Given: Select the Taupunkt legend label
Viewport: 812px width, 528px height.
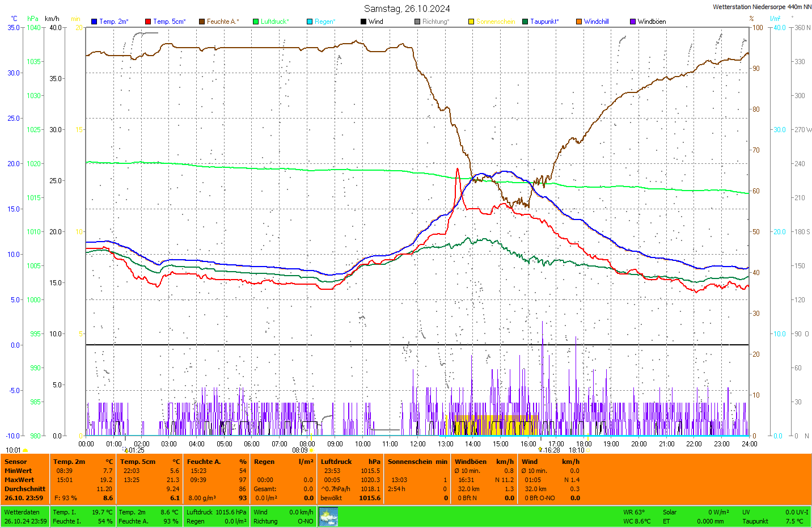Looking at the screenshot, I should coord(544,22).
